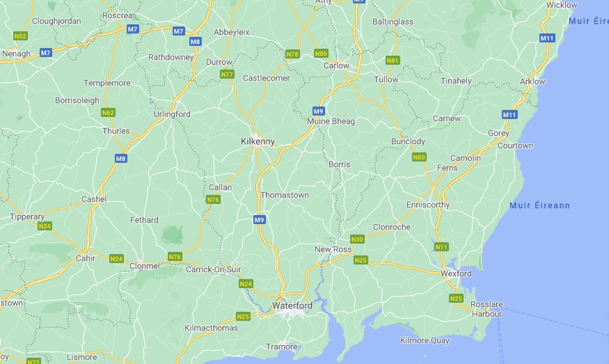This screenshot has width=609, height=364.
Task: Click the Kilmore Quay label
Action: click(425, 341)
